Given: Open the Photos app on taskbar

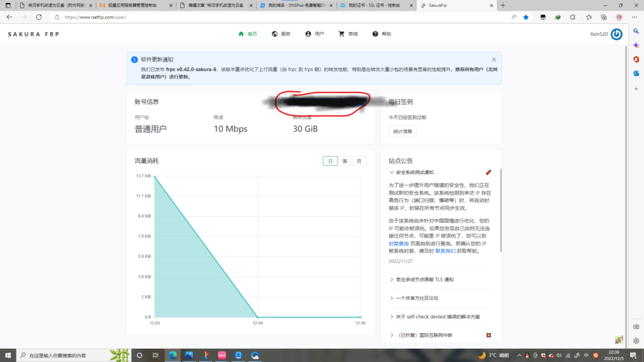Looking at the screenshot, I should [x=189, y=355].
